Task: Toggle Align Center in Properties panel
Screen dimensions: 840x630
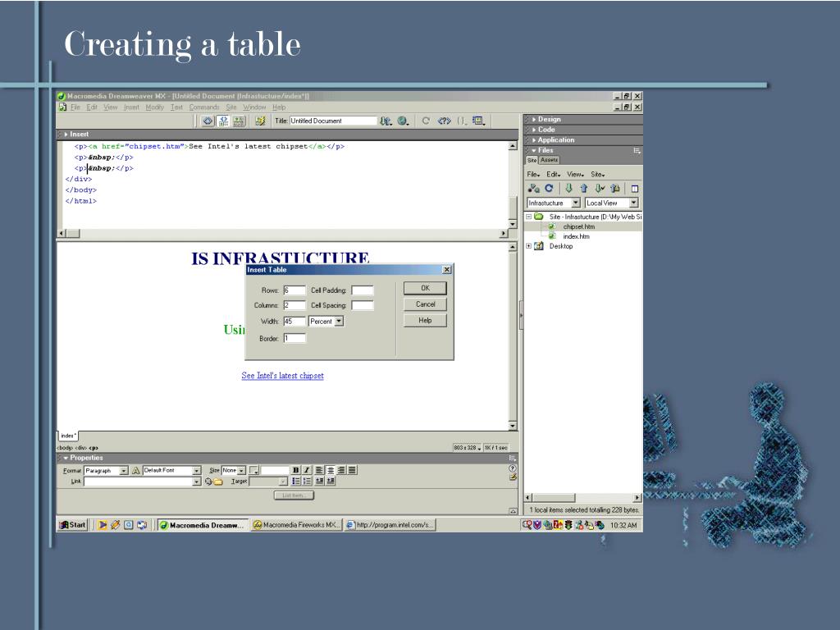Action: (331, 470)
